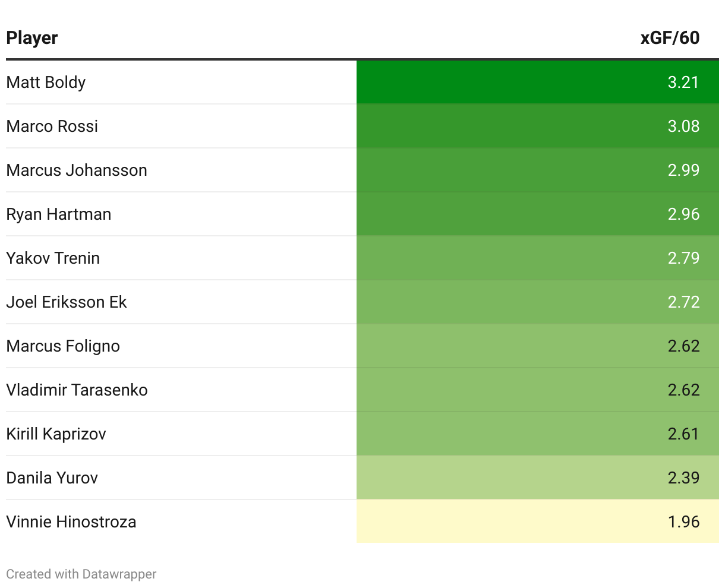Click the 3.08 heatmap cell
This screenshot has width=725, height=588.
[538, 126]
